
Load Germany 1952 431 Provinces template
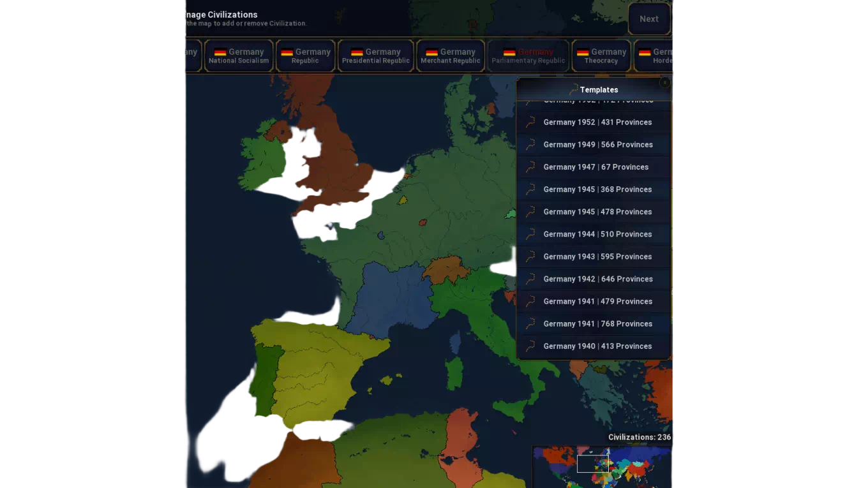(x=597, y=122)
